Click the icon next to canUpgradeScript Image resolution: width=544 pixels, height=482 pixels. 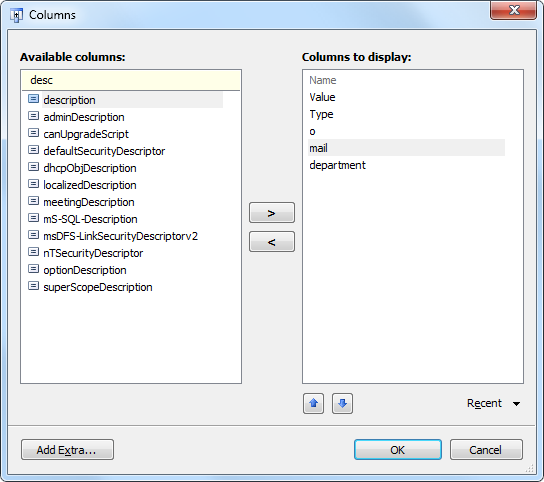(33, 133)
